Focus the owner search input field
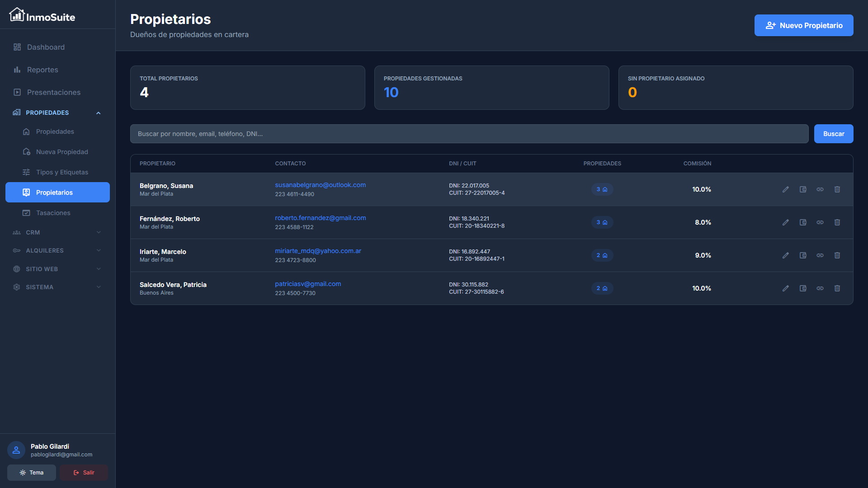Viewport: 868px width, 488px height. (469, 134)
